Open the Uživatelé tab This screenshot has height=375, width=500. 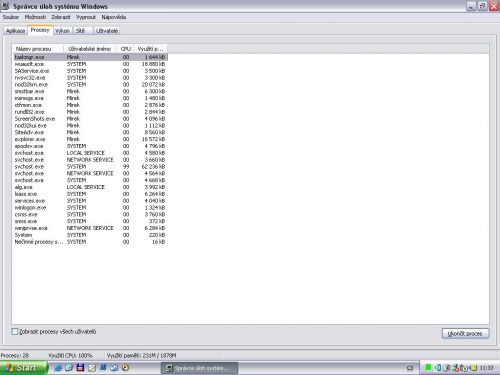pos(107,31)
